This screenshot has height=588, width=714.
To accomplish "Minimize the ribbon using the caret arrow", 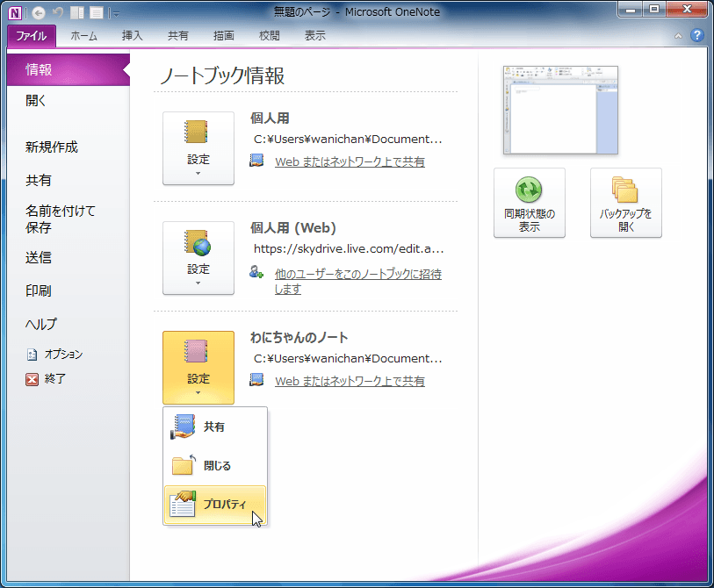I will (x=678, y=35).
